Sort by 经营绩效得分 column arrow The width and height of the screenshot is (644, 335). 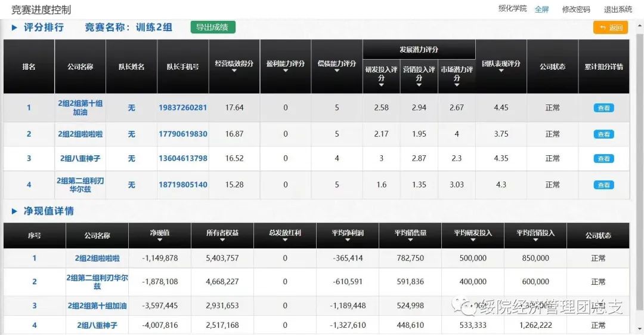(x=234, y=71)
